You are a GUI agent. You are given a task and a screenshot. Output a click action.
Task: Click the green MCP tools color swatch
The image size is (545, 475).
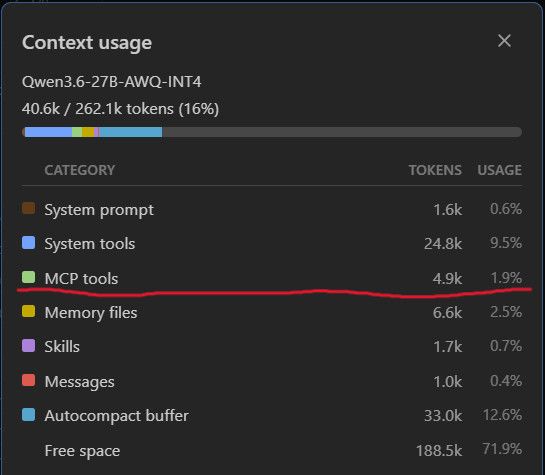tap(29, 277)
